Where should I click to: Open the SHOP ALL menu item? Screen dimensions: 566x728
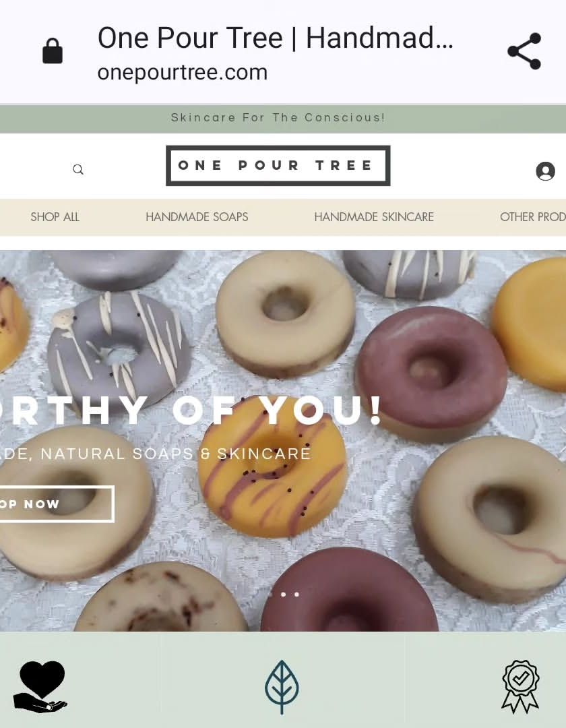pyautogui.click(x=55, y=217)
